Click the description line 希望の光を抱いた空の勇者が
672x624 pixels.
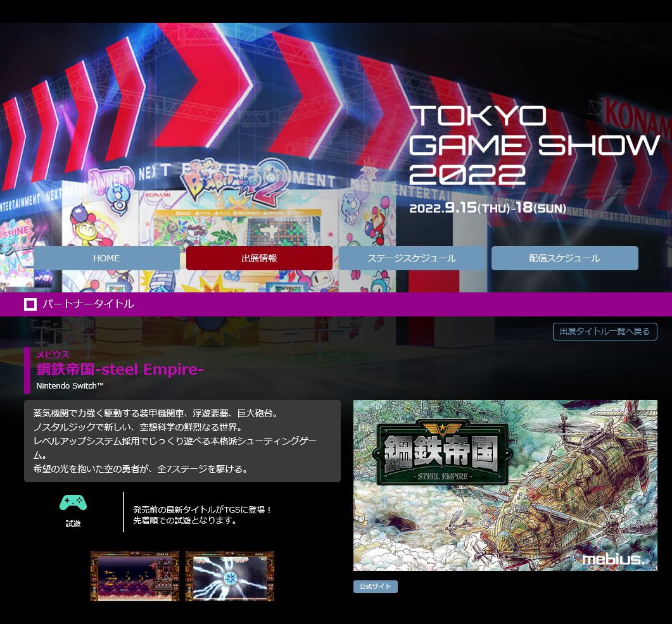142,469
